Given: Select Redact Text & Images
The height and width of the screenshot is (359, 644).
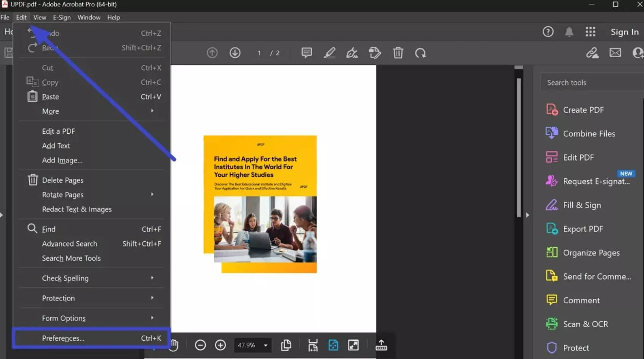Looking at the screenshot, I should [x=77, y=209].
